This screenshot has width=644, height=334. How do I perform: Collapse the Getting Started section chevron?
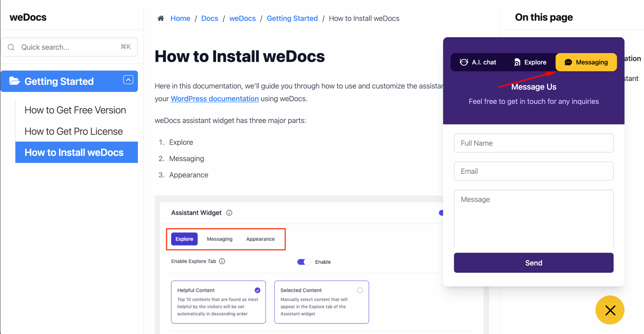click(x=128, y=80)
